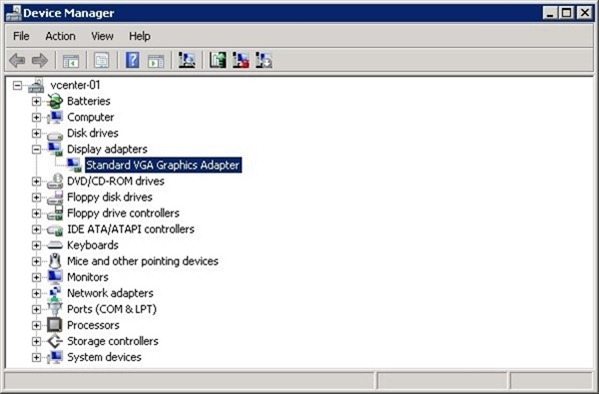The image size is (599, 394).
Task: Select the vcenter-01 label
Action: click(x=75, y=85)
